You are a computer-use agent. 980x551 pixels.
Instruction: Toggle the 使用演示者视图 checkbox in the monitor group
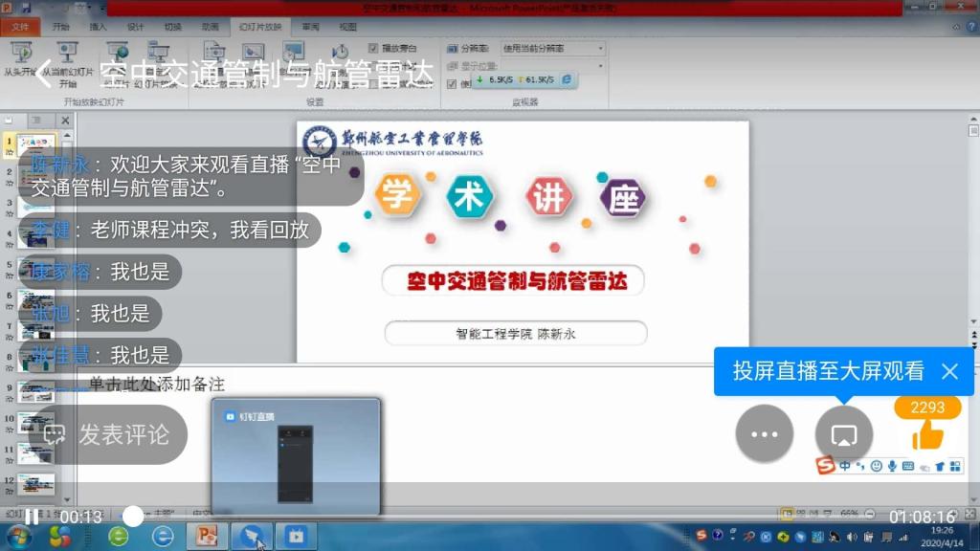[452, 84]
